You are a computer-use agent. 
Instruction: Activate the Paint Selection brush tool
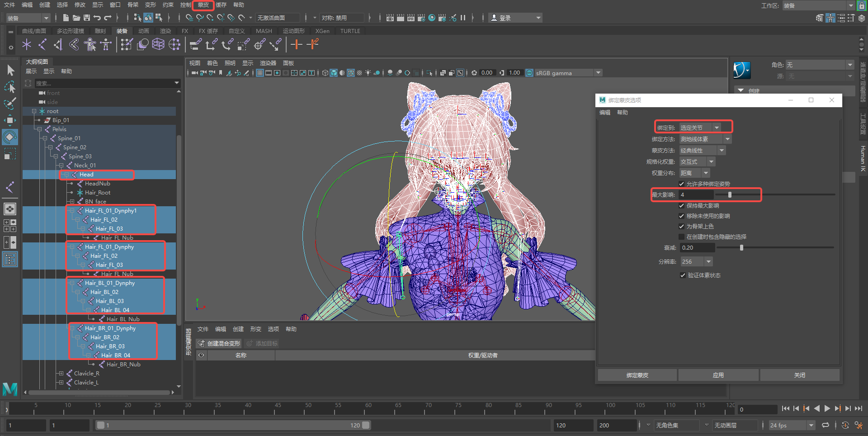click(10, 104)
